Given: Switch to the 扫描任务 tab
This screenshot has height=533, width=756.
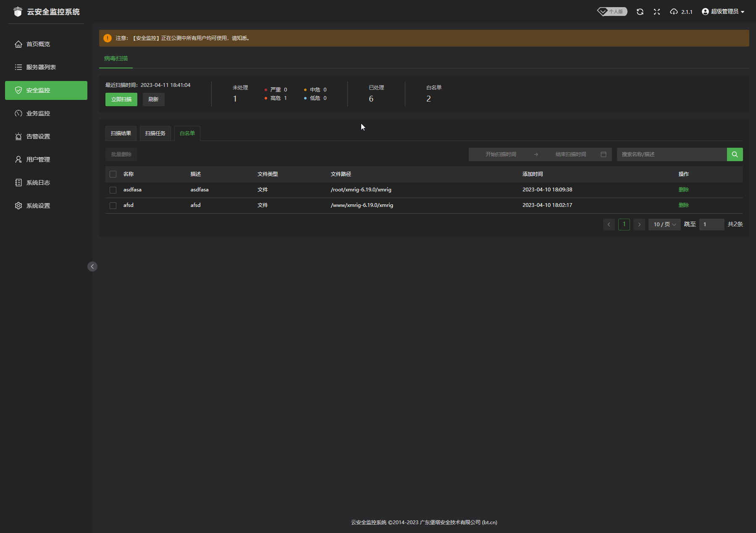Looking at the screenshot, I should (155, 133).
